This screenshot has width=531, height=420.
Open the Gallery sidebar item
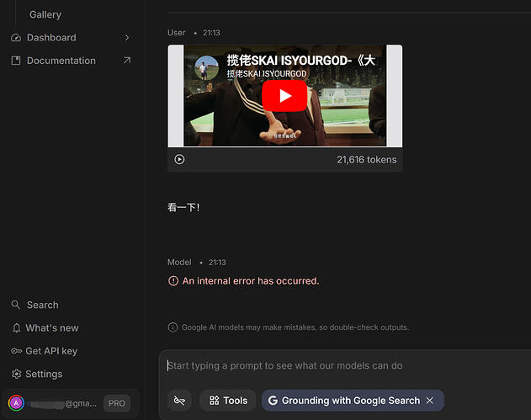click(x=45, y=14)
